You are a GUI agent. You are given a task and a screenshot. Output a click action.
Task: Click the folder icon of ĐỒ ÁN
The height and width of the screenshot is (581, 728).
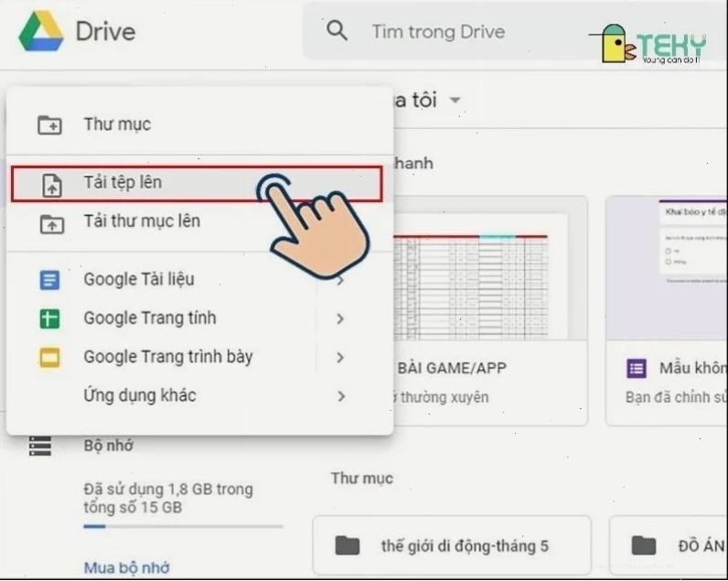[x=644, y=545]
